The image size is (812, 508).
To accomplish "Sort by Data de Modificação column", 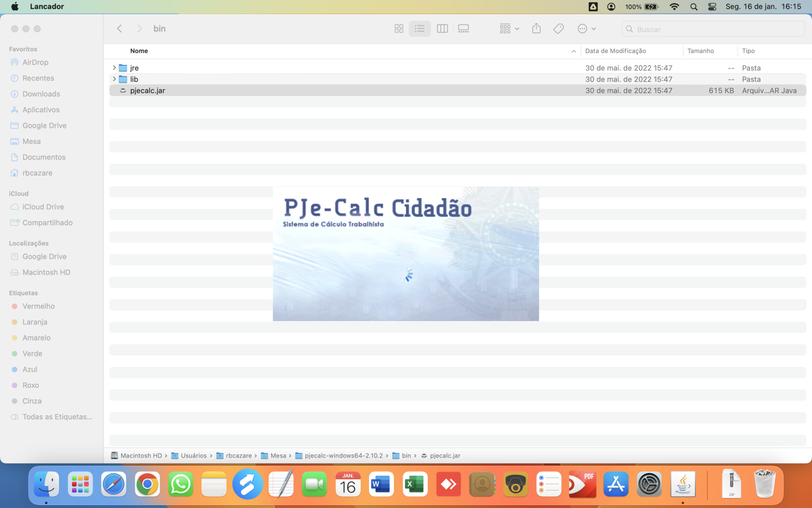I will coord(615,51).
